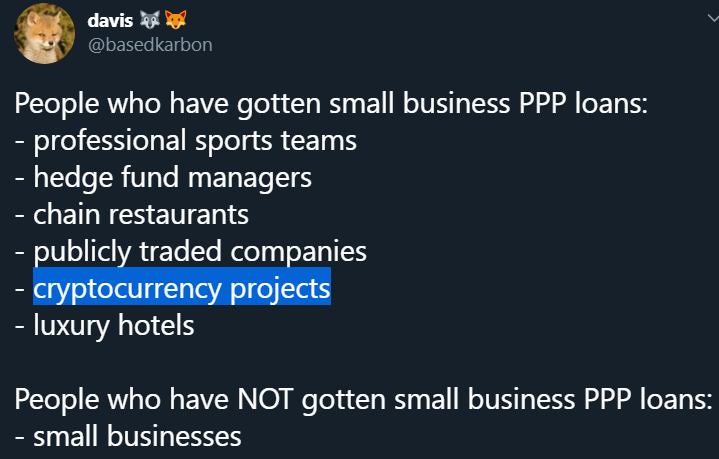Click 'PPP loans:' in the first heading

click(583, 103)
